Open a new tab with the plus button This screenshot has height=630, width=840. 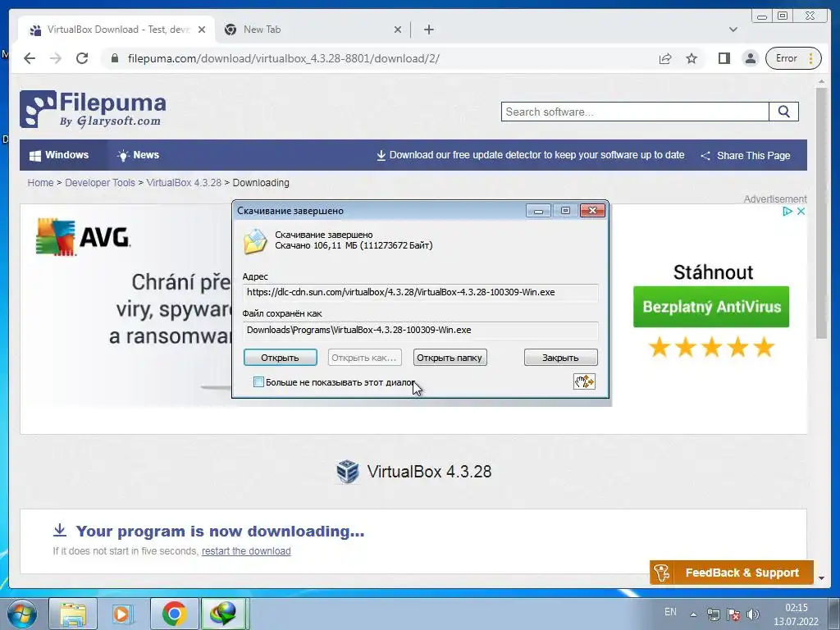point(428,30)
